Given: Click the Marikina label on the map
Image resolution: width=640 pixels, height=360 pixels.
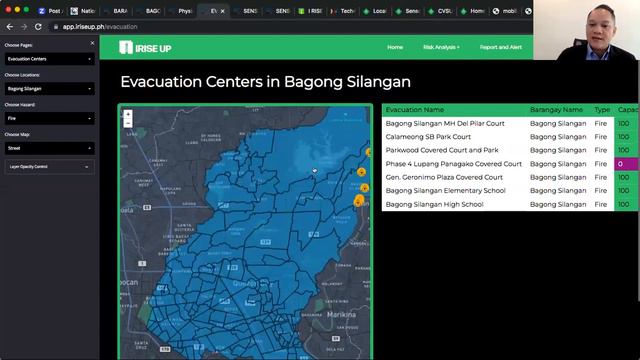Looking at the screenshot, I should tap(341, 314).
